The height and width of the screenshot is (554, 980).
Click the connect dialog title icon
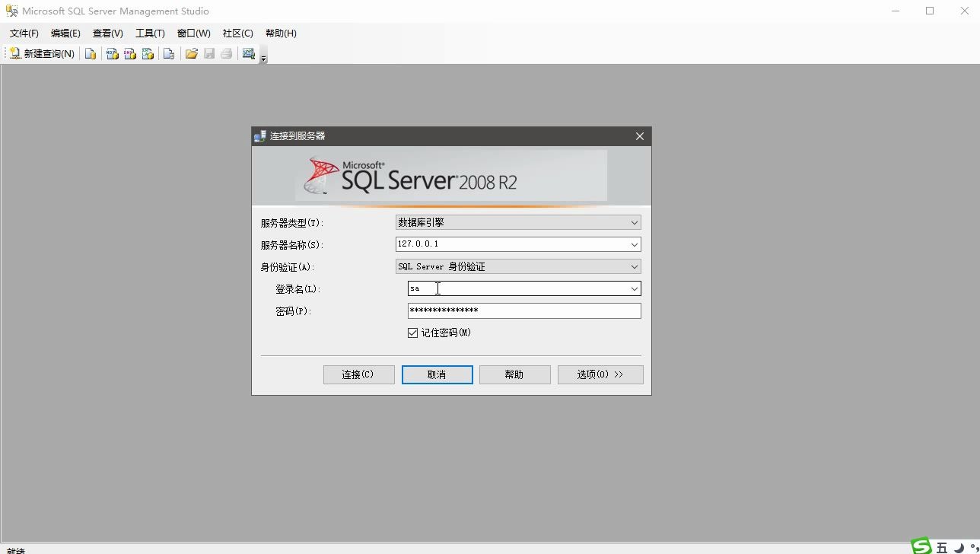(x=260, y=136)
